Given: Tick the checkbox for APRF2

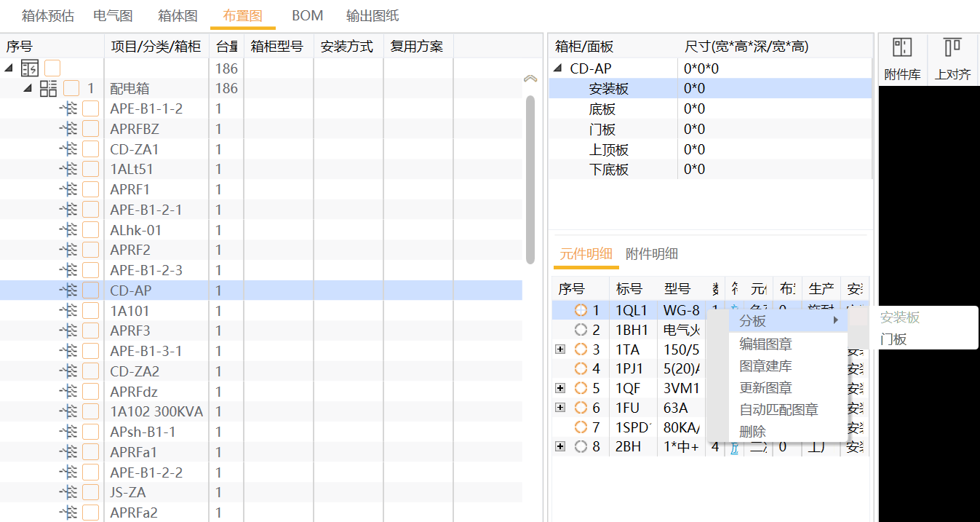Looking at the screenshot, I should click(x=90, y=250).
